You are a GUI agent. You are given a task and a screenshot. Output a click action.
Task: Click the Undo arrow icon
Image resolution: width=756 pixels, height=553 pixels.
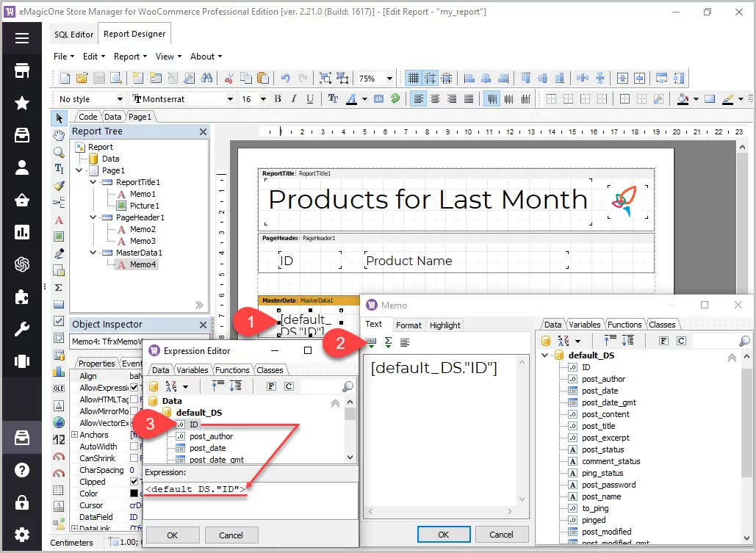click(x=285, y=78)
